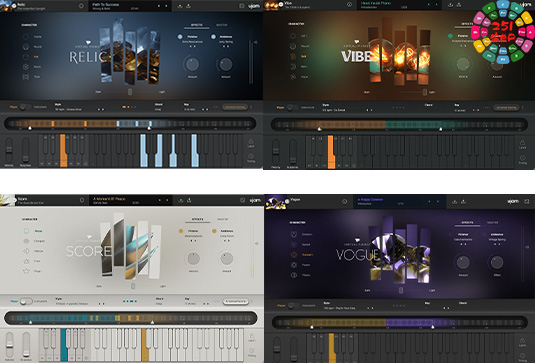Click the Timing icon in Vogue

522,355
